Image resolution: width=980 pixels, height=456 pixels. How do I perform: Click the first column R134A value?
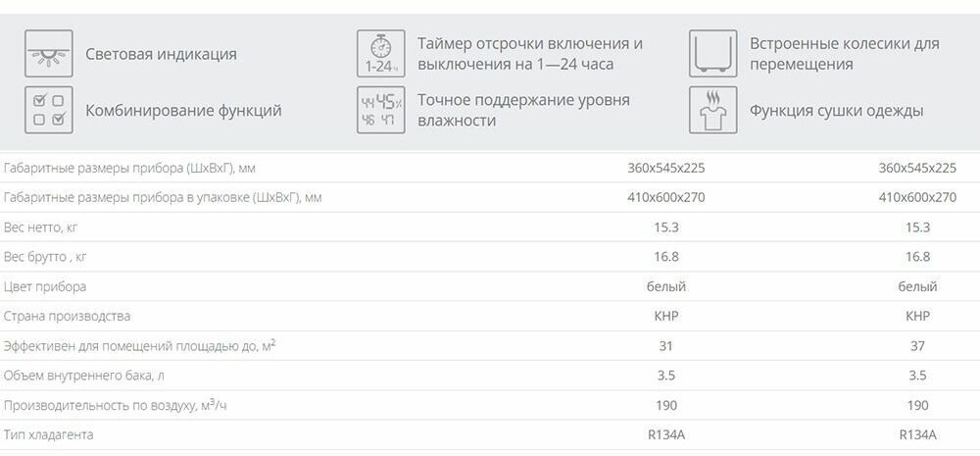tap(666, 434)
